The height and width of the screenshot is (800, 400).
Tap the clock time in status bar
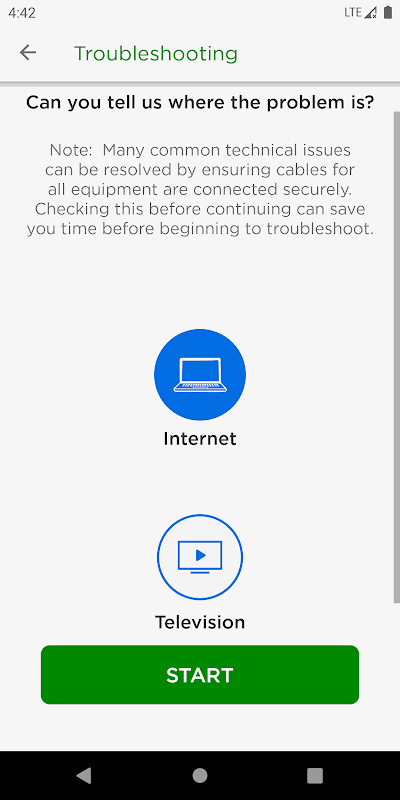(x=22, y=13)
